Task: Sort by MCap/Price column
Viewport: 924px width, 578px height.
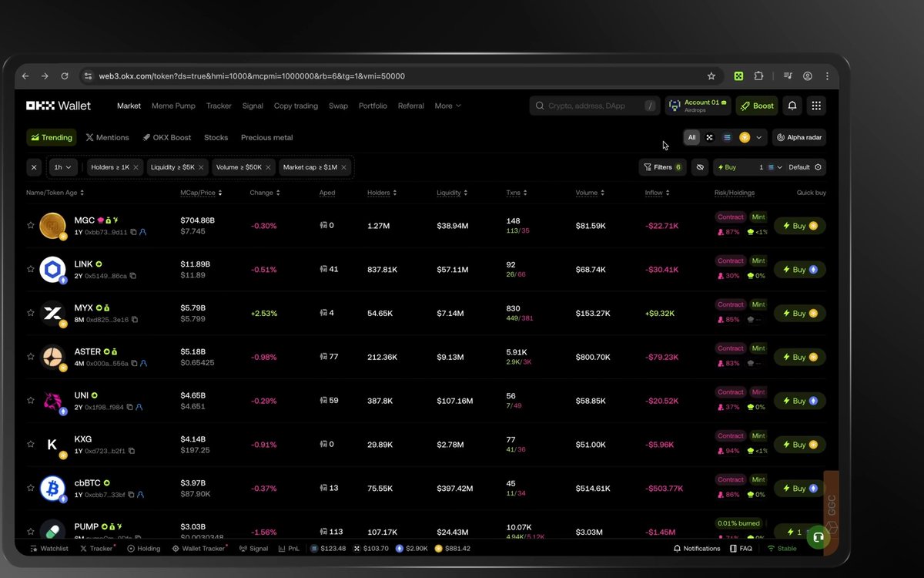Action: pyautogui.click(x=201, y=193)
